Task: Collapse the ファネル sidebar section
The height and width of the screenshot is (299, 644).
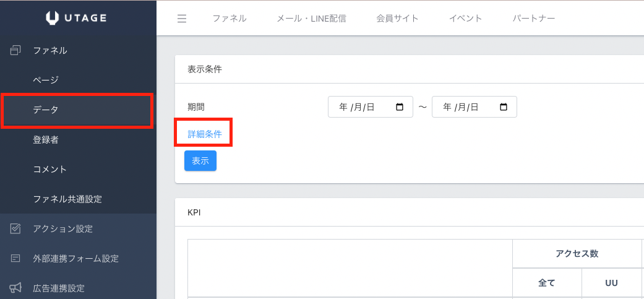Action: tap(50, 51)
